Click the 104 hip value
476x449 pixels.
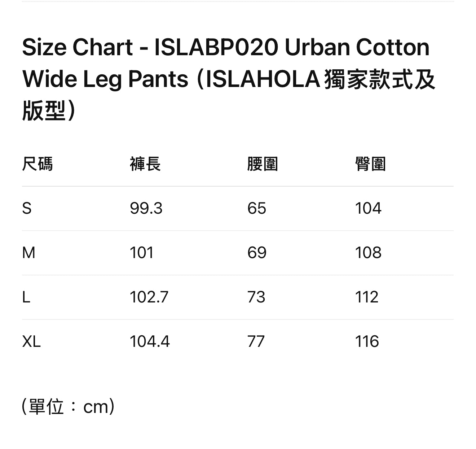tap(368, 208)
